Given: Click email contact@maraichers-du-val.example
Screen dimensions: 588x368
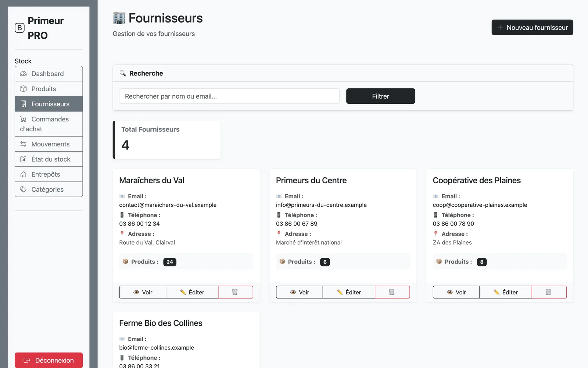Looking at the screenshot, I should (168, 205).
